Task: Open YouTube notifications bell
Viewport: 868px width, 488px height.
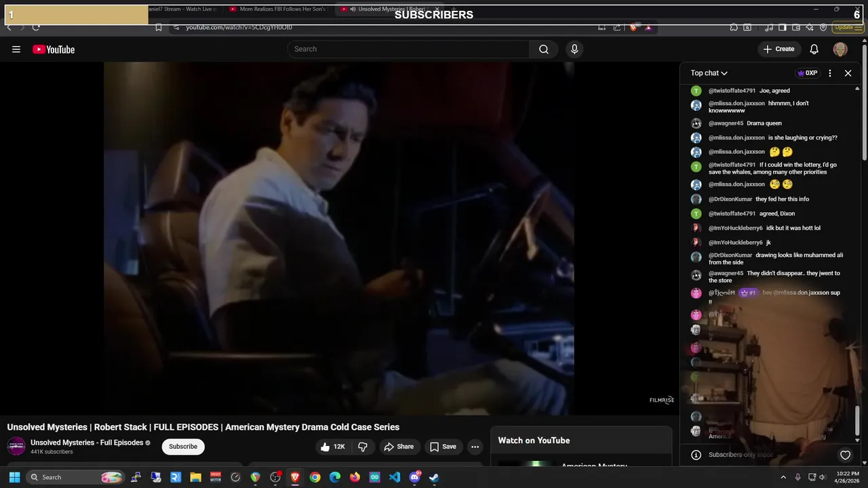Action: pos(814,49)
